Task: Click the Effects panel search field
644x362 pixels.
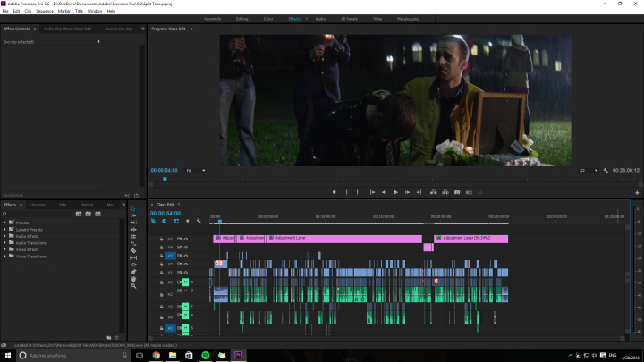Action: [38, 214]
